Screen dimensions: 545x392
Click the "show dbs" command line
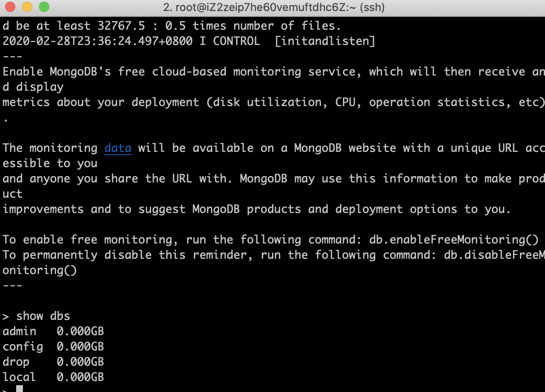coord(42,316)
